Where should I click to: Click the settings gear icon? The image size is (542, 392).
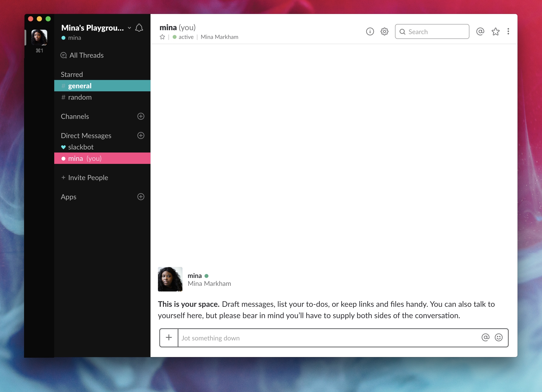[384, 31]
